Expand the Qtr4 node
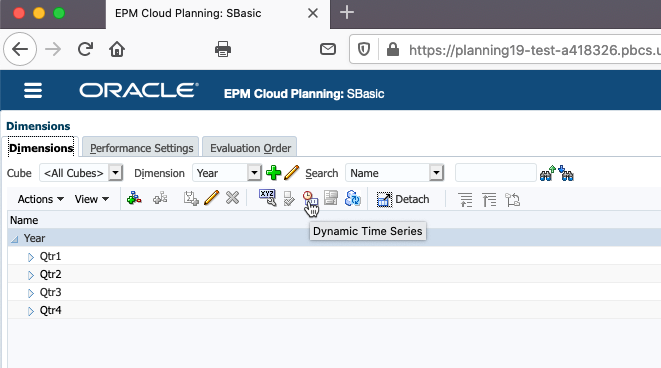 pyautogui.click(x=31, y=311)
